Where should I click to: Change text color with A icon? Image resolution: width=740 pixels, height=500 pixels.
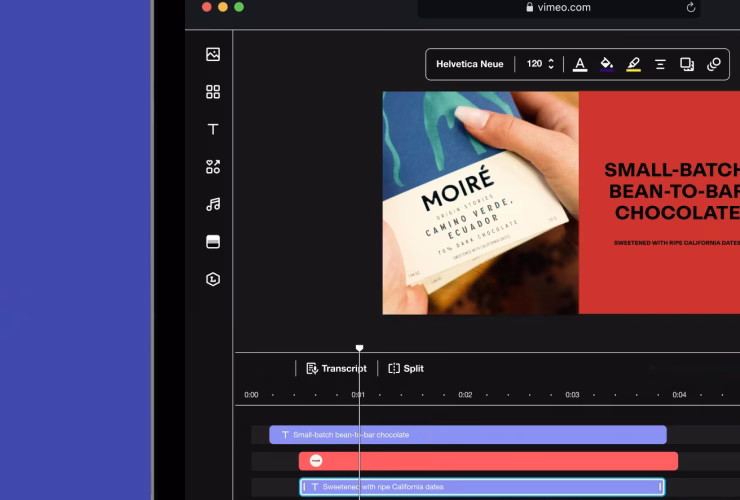580,64
